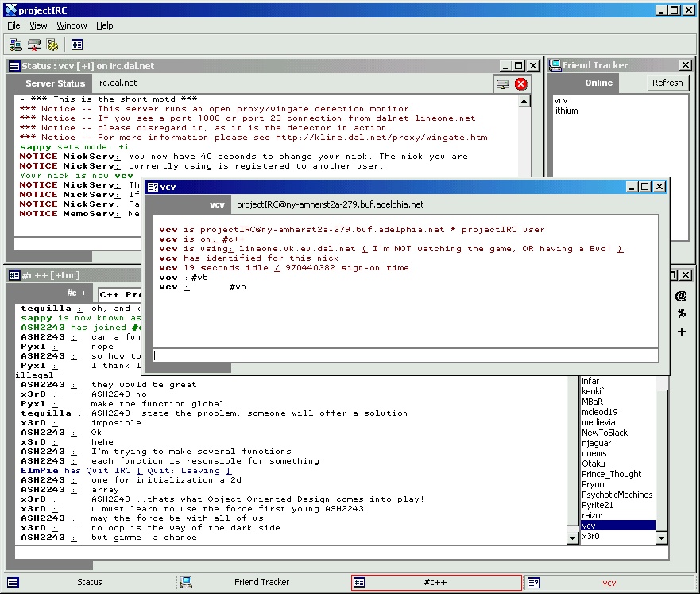Screen dimensions: 700x594
Task: Open the Help menu
Action: click(x=105, y=25)
